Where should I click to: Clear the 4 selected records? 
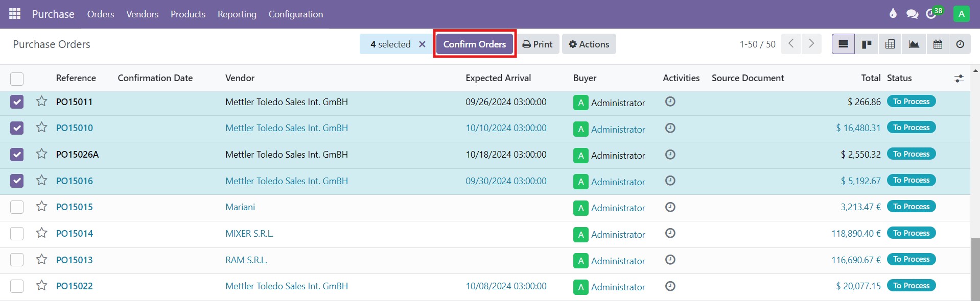(x=422, y=44)
